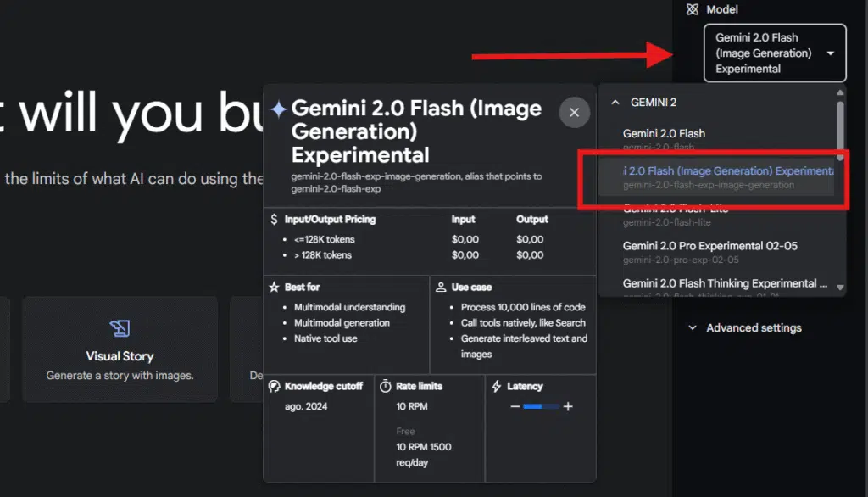Open the model selector dropdown showing Gemini 2.0 Flash
Viewport: 868px width, 497px height.
(x=773, y=53)
